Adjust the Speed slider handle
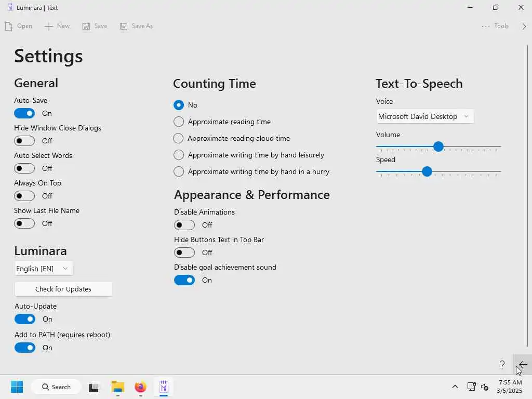The height and width of the screenshot is (399, 532). click(427, 171)
